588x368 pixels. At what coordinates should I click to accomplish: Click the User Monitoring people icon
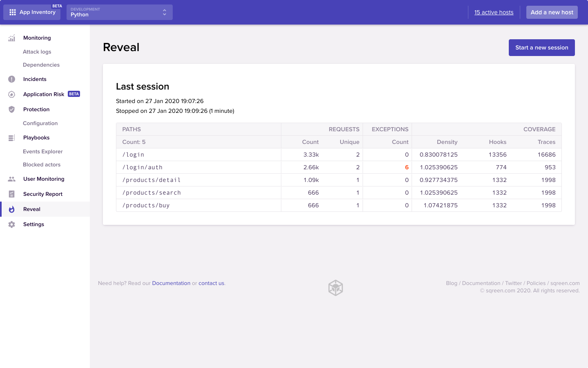pos(11,179)
